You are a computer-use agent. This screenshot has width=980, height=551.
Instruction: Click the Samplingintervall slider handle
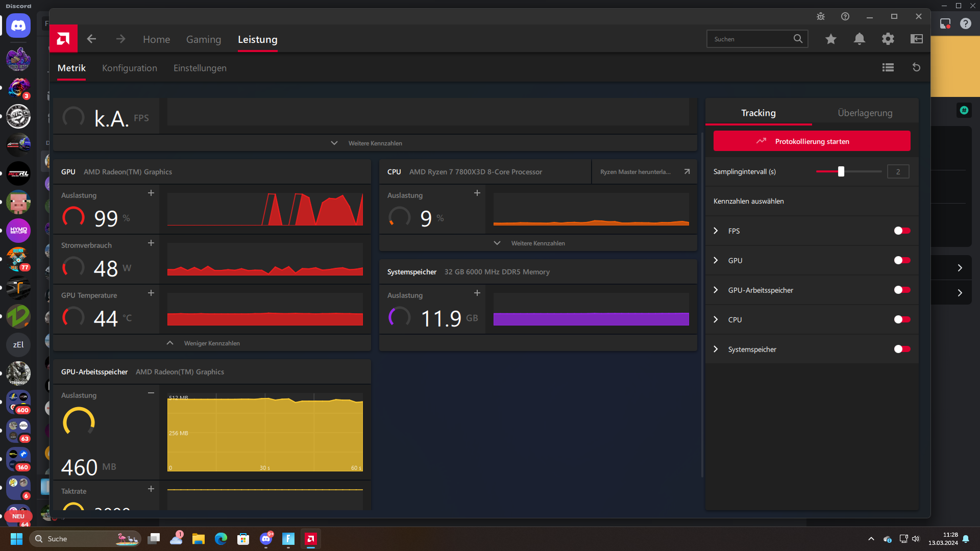[x=841, y=172]
